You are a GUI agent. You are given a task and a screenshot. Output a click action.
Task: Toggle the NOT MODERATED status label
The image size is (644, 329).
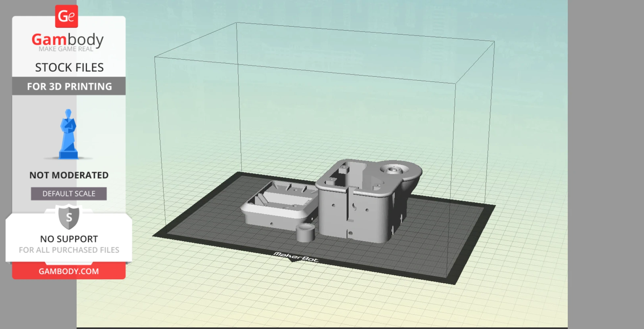[x=69, y=175]
